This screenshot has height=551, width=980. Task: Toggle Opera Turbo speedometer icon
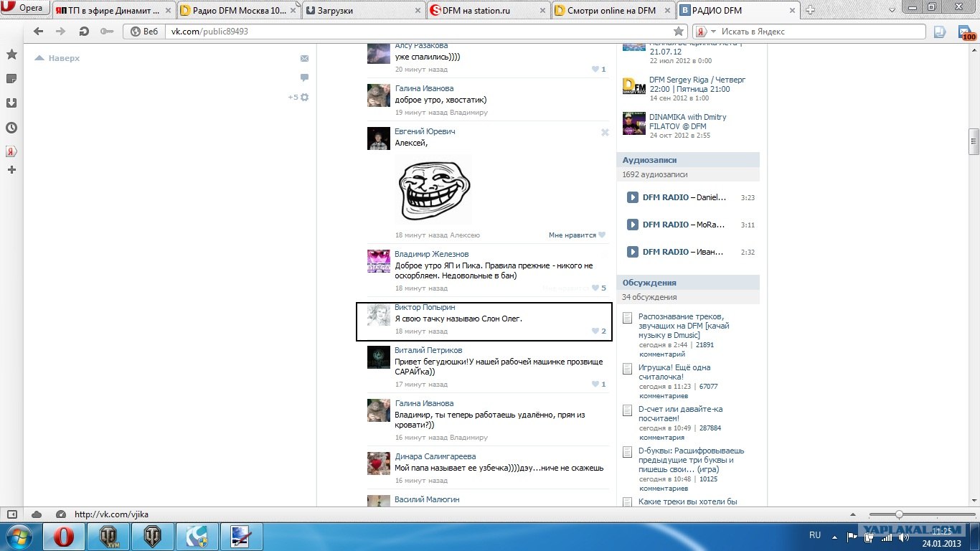click(61, 514)
